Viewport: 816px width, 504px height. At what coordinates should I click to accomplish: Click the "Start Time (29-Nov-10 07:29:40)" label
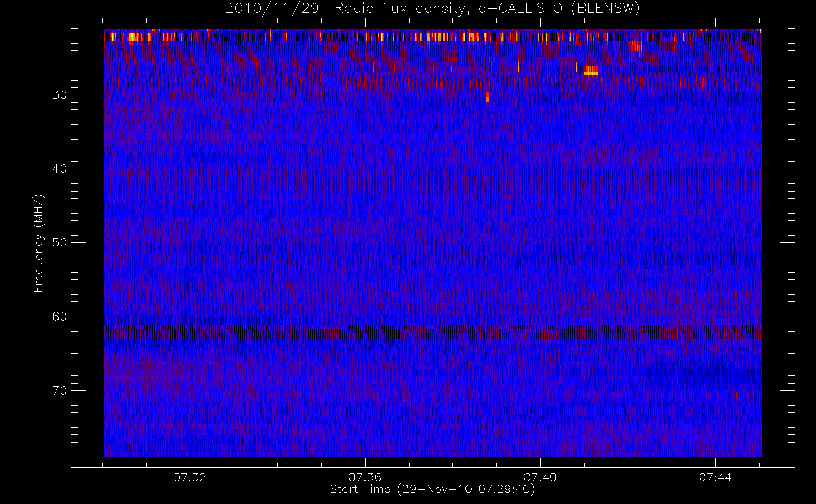tap(432, 489)
